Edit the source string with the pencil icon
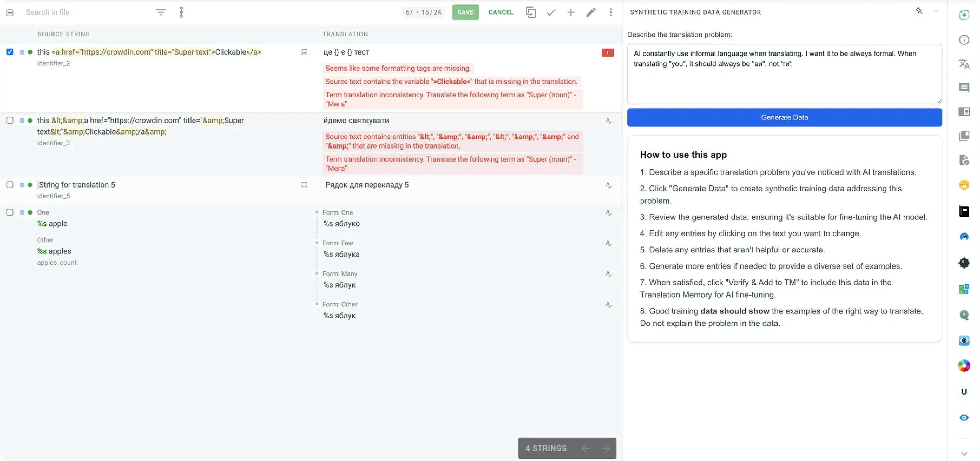Screen dimensions: 980x461 point(590,12)
